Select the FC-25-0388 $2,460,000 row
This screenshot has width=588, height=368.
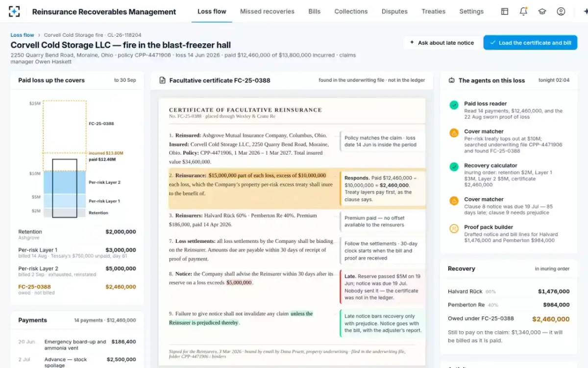pyautogui.click(x=77, y=289)
